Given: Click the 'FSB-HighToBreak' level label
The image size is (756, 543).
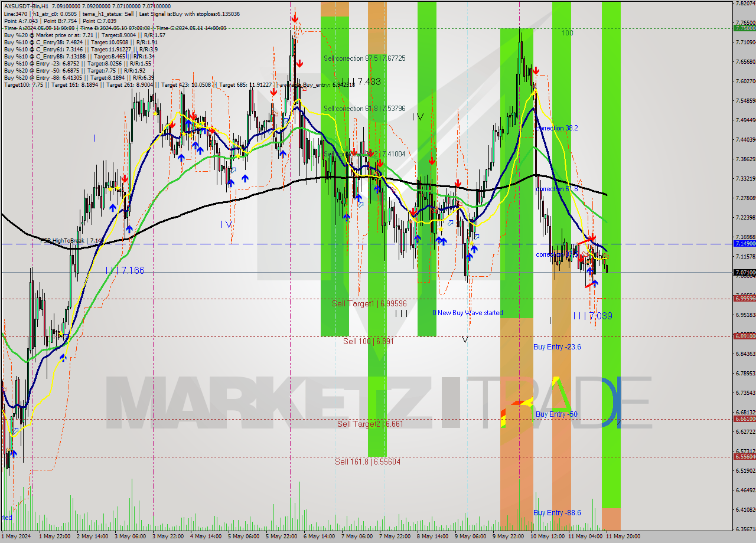Looking at the screenshot, I should pos(71,241).
